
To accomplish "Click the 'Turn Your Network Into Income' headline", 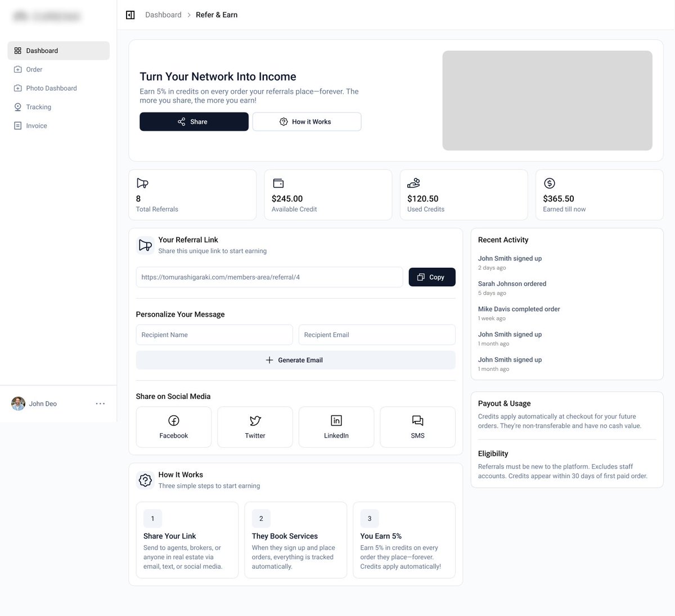I will point(218,77).
